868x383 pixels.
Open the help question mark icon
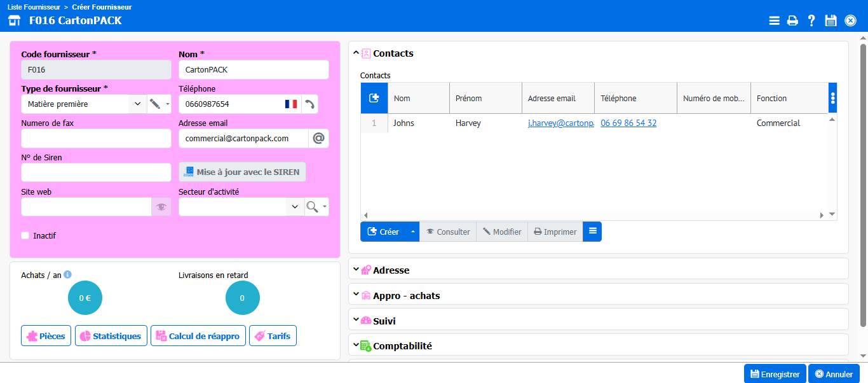[x=811, y=20]
